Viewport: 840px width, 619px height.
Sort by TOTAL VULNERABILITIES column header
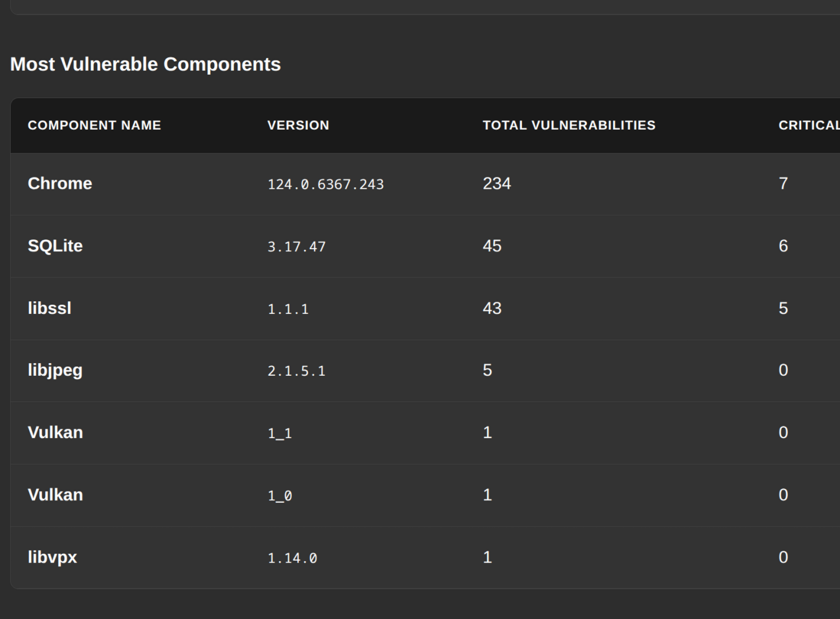pos(569,125)
